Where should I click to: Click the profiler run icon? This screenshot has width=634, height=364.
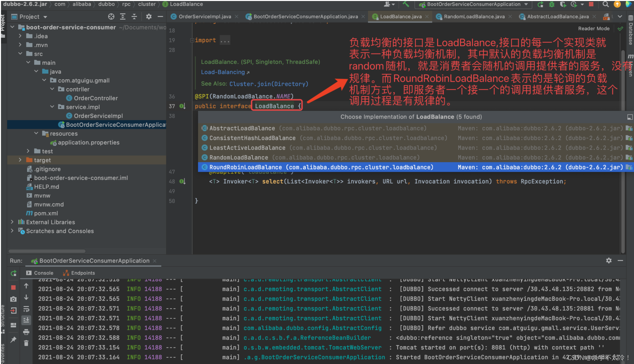[x=574, y=4]
